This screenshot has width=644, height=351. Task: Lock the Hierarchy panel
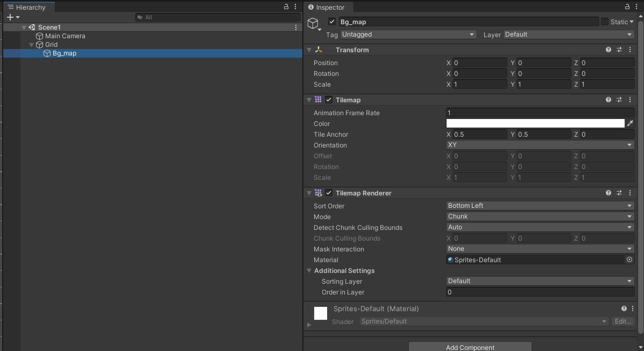(286, 6)
